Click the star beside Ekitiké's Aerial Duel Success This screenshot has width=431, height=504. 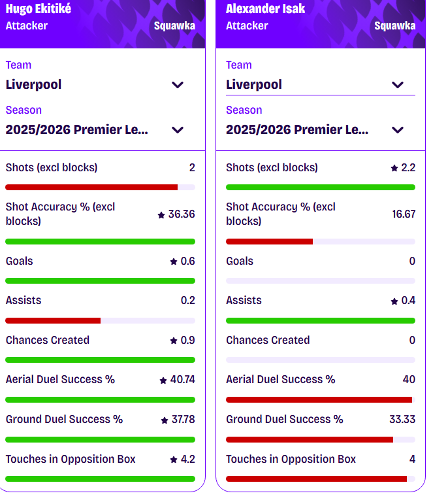point(163,380)
